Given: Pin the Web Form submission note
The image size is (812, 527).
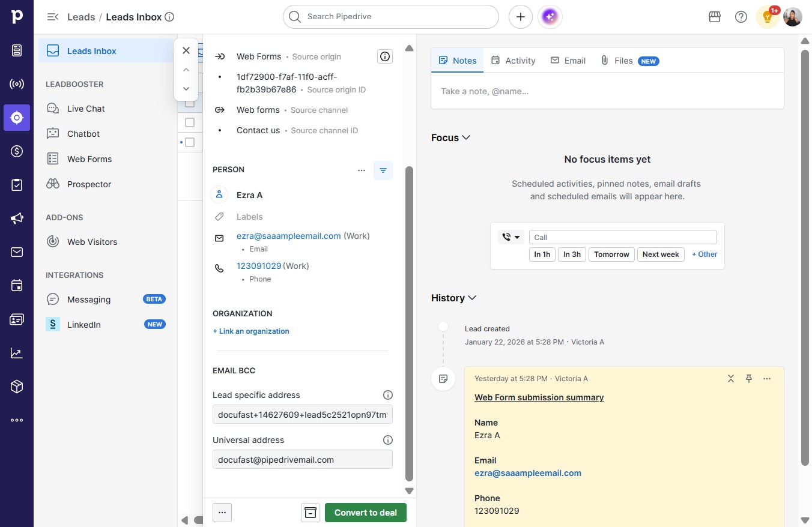Looking at the screenshot, I should [x=749, y=379].
